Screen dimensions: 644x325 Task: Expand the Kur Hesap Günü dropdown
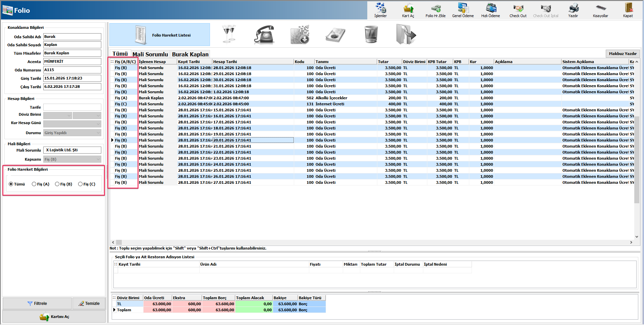[x=98, y=124]
